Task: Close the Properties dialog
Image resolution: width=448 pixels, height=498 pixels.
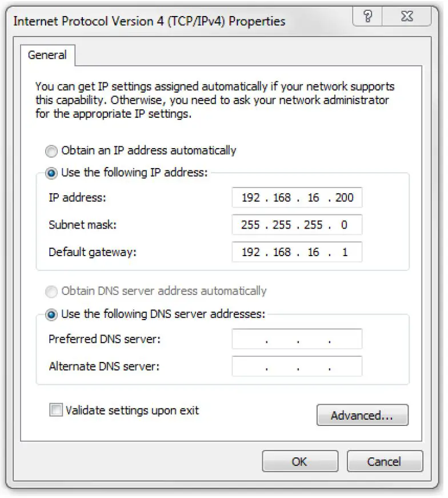Action: pyautogui.click(x=406, y=17)
